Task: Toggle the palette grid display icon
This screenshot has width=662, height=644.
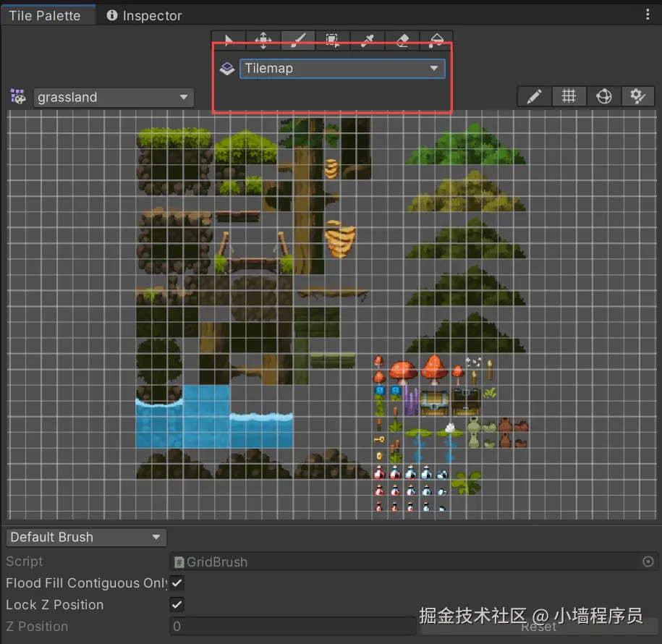Action: tap(569, 96)
